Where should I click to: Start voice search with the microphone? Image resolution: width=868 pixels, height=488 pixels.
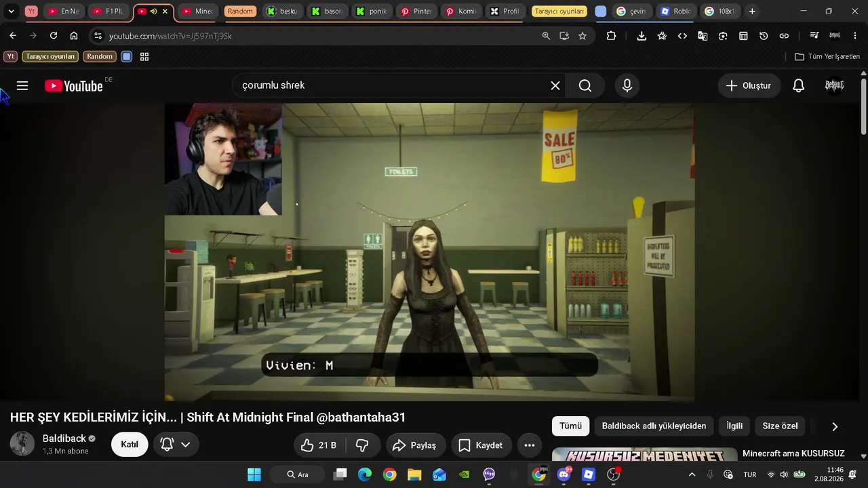click(627, 85)
